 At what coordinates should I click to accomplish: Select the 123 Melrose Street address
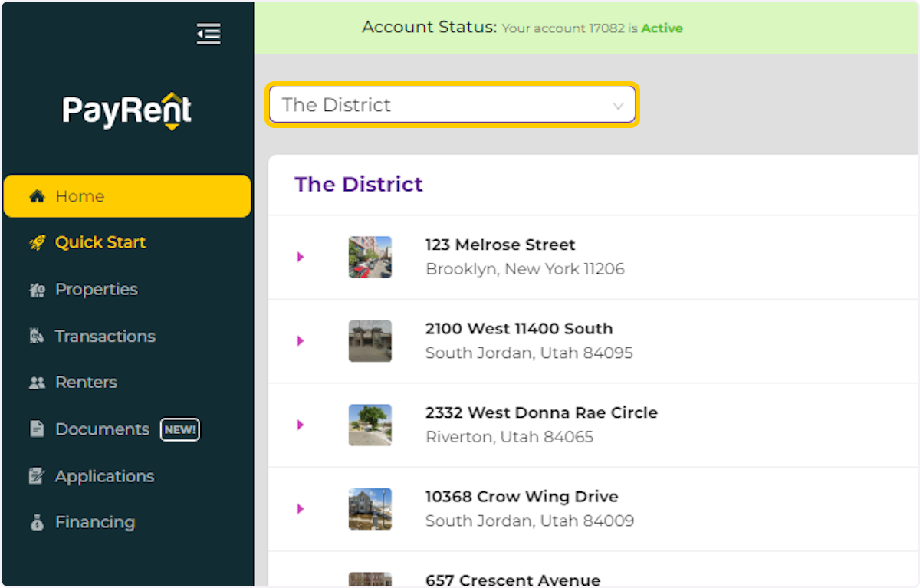pos(501,245)
